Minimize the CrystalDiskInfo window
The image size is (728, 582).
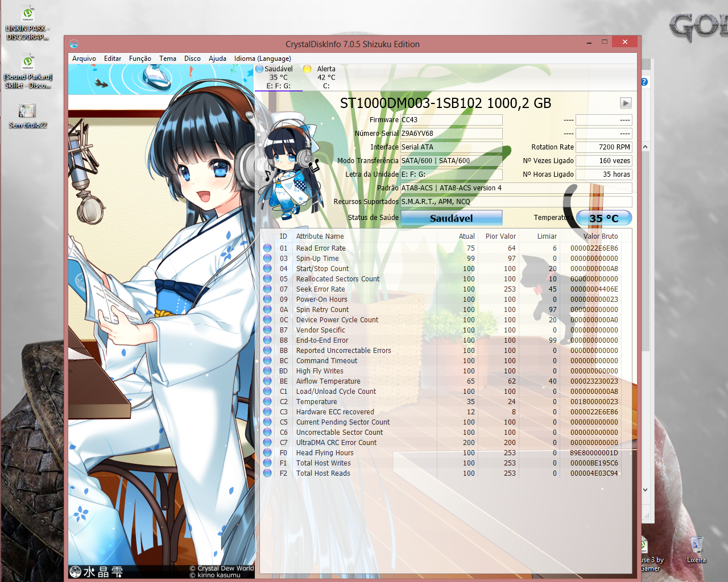589,42
